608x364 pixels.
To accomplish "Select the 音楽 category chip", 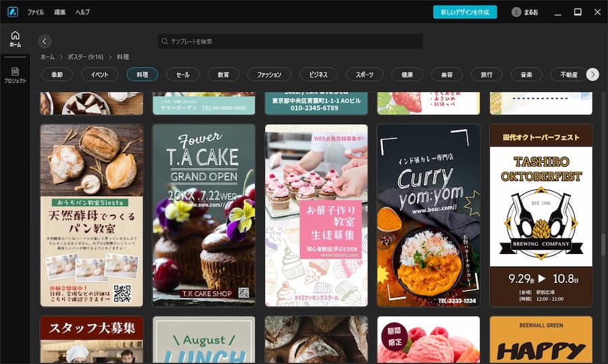I will tap(526, 74).
